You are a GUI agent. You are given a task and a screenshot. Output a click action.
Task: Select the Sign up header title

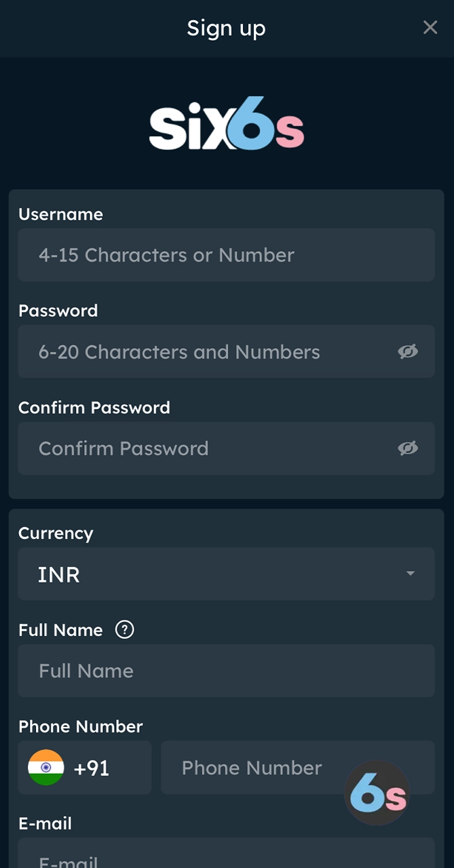tap(226, 28)
